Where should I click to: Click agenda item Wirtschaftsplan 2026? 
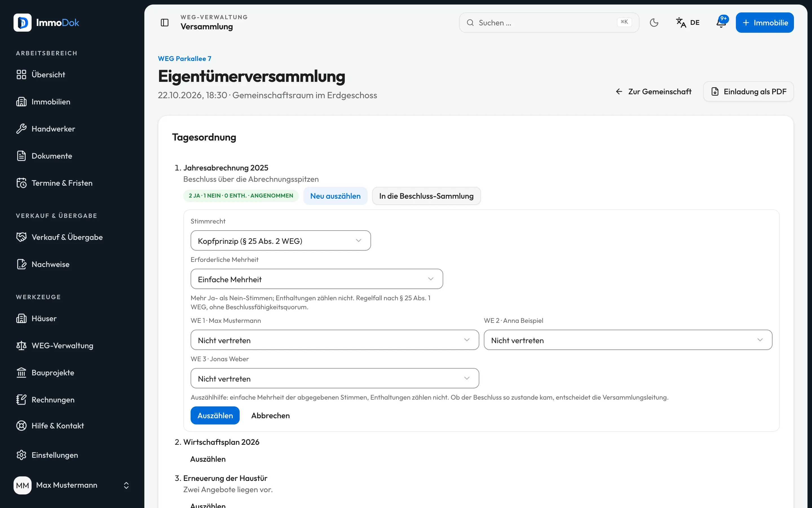click(x=221, y=442)
